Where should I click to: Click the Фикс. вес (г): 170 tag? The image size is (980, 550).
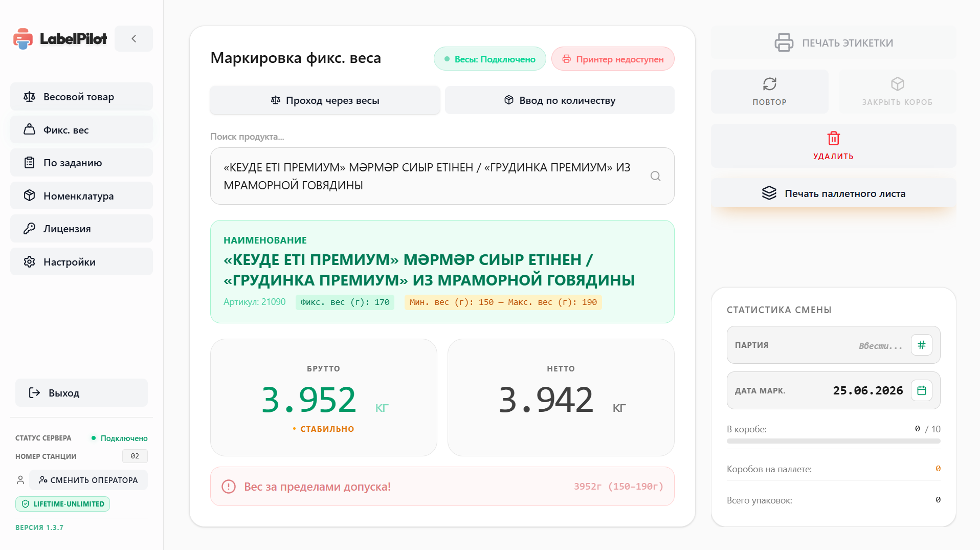345,302
